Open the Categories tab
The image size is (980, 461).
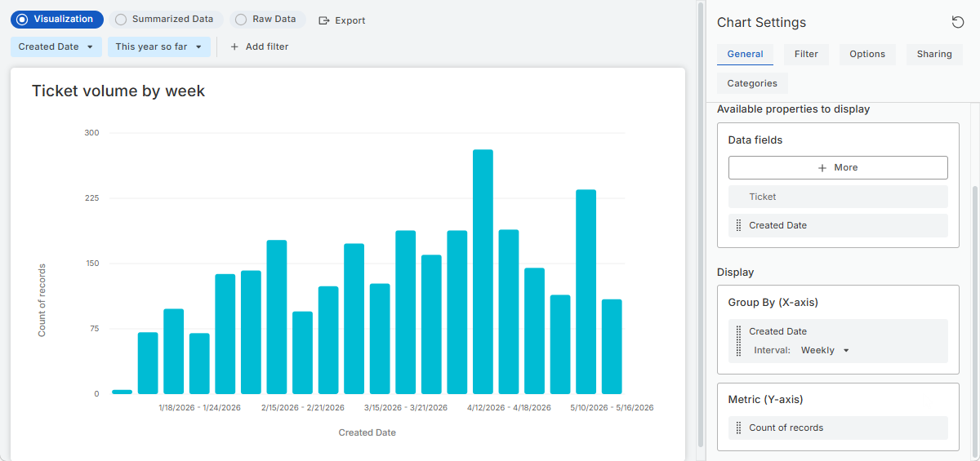point(752,83)
